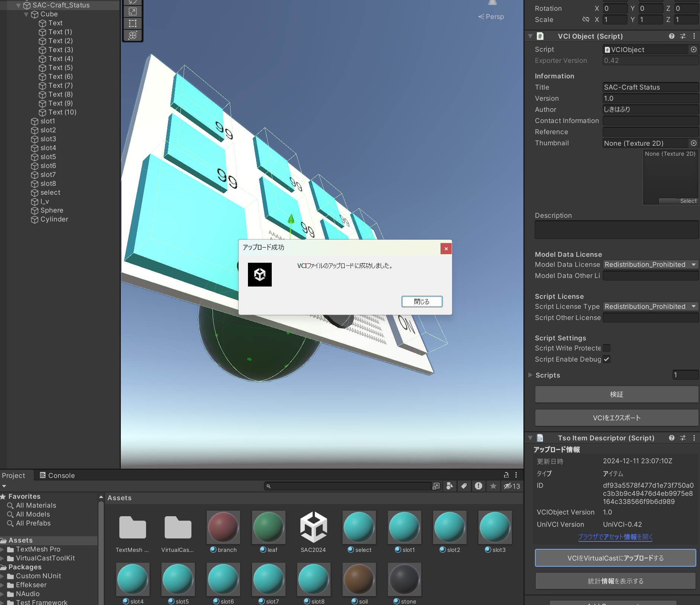Select the Sphere object in Hierarchy

52,210
